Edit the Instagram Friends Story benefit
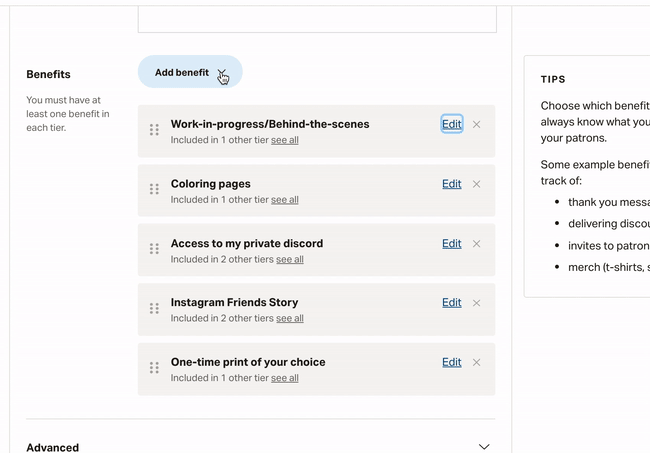The image size is (650, 453). (451, 303)
